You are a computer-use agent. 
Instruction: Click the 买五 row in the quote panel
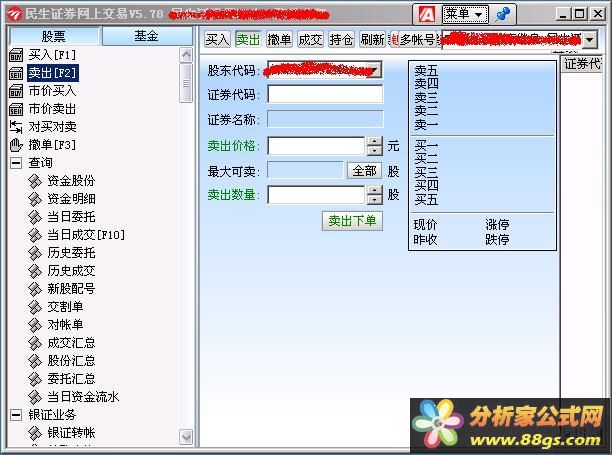click(483, 200)
